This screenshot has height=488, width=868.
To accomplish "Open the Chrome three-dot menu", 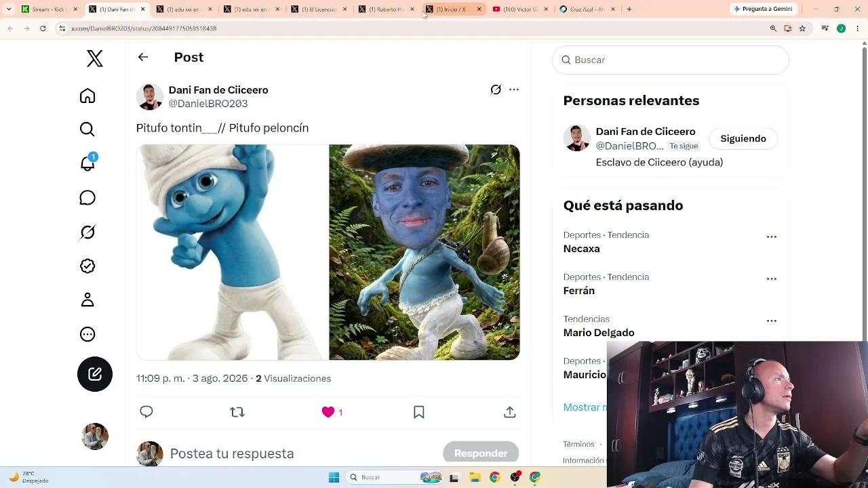I will pyautogui.click(x=858, y=28).
